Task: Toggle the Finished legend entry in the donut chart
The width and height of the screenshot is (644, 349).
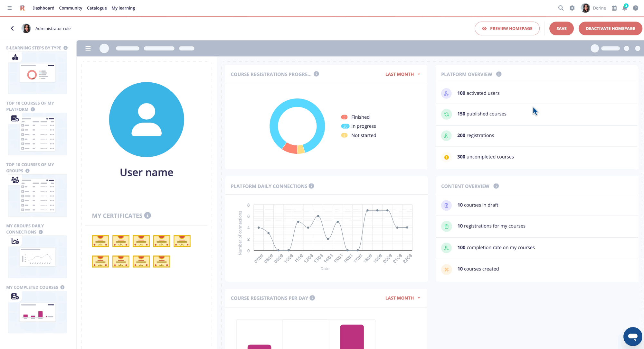Action: [360, 117]
